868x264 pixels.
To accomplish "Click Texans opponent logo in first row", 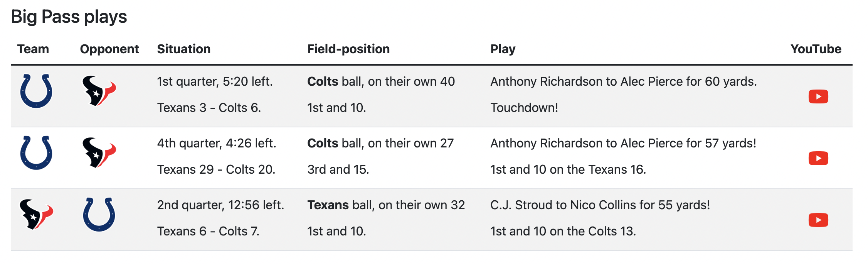I will [x=99, y=91].
